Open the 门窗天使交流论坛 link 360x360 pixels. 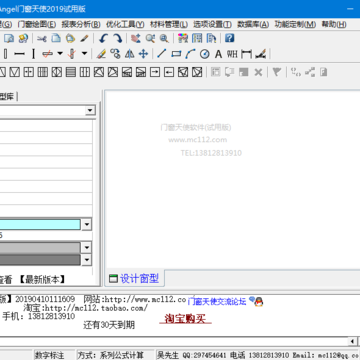point(217,302)
